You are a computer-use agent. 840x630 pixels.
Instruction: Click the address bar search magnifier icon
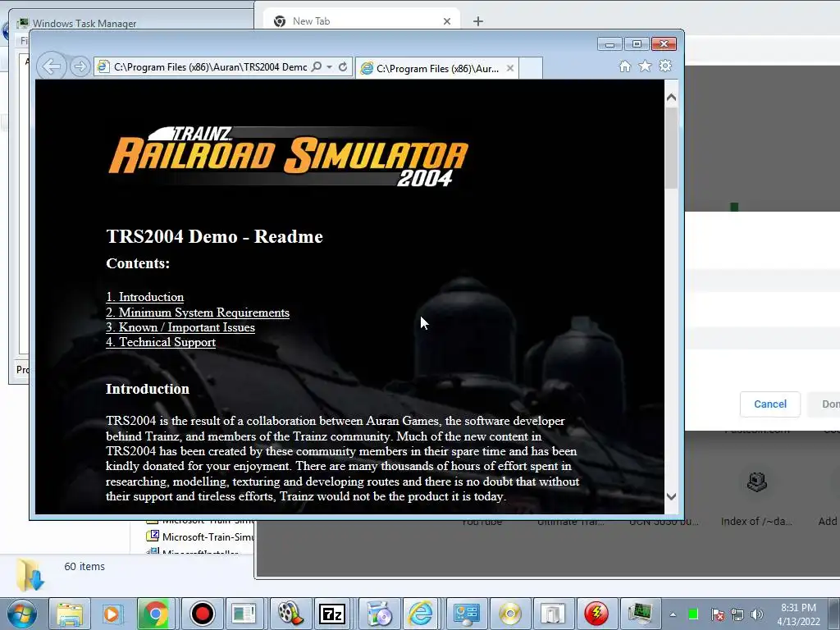coord(317,67)
